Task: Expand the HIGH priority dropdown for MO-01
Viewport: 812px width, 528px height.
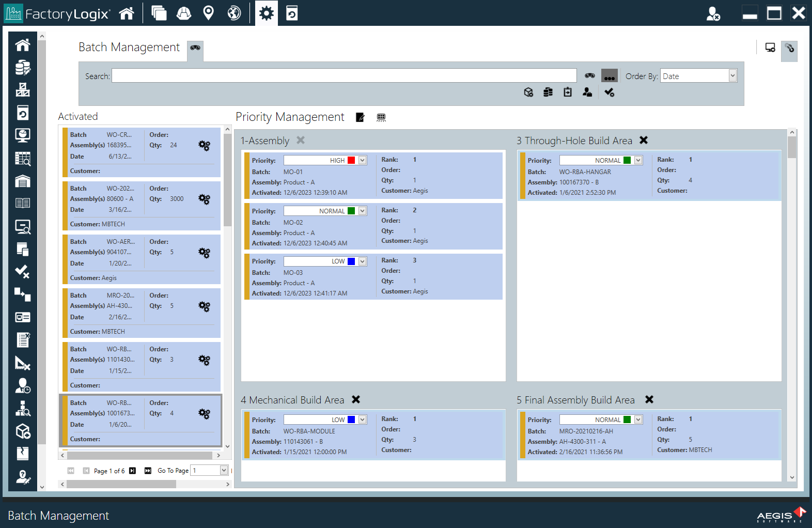Action: point(363,161)
